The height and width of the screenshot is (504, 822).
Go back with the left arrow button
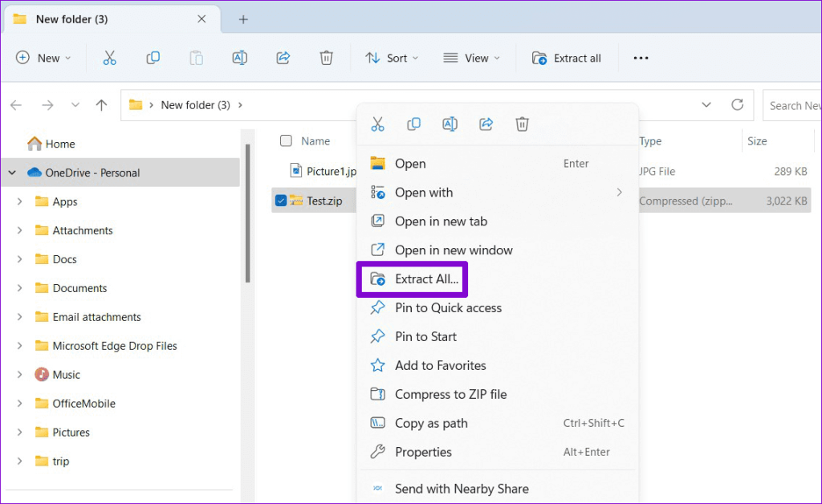(16, 105)
